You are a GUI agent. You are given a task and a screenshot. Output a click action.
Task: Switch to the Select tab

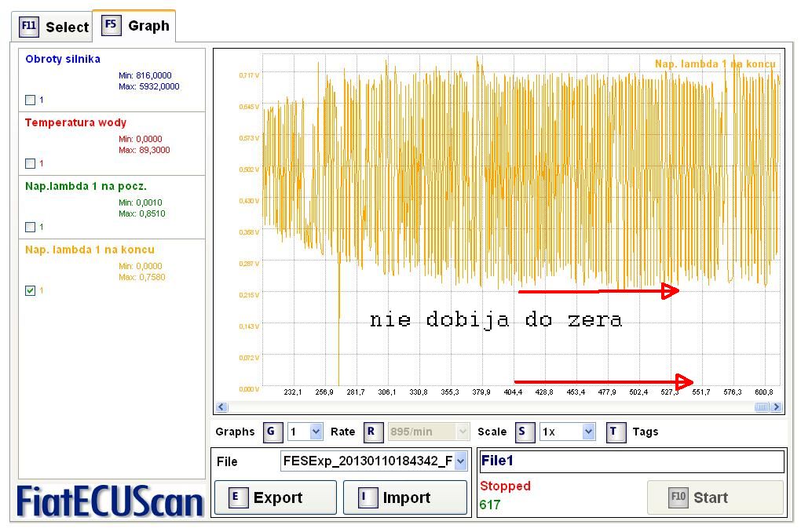pos(52,27)
